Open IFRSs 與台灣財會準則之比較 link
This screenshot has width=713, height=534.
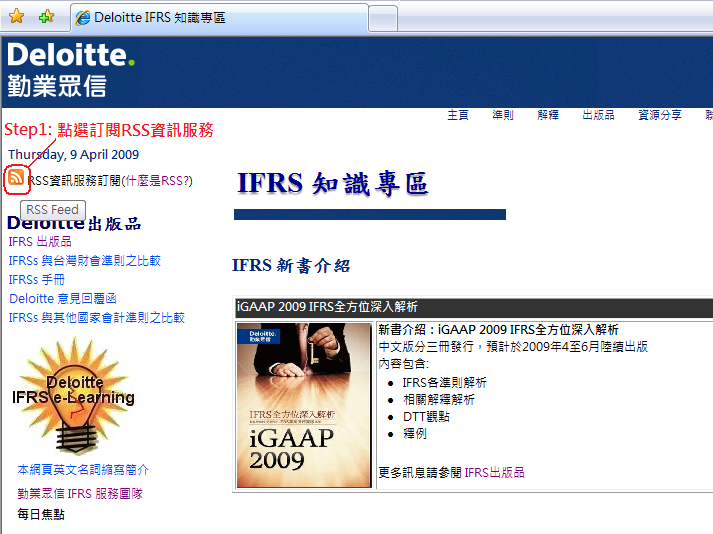[x=85, y=261]
